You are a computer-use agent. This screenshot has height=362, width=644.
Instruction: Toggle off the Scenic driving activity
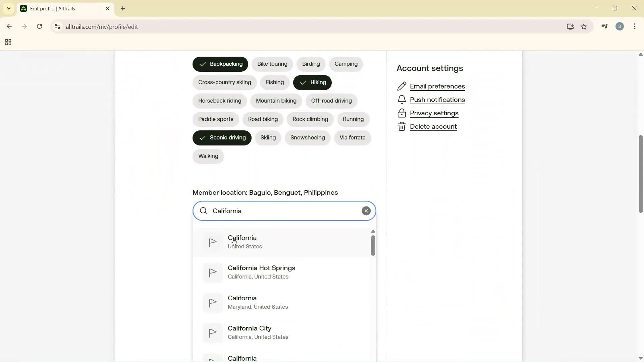point(222,138)
